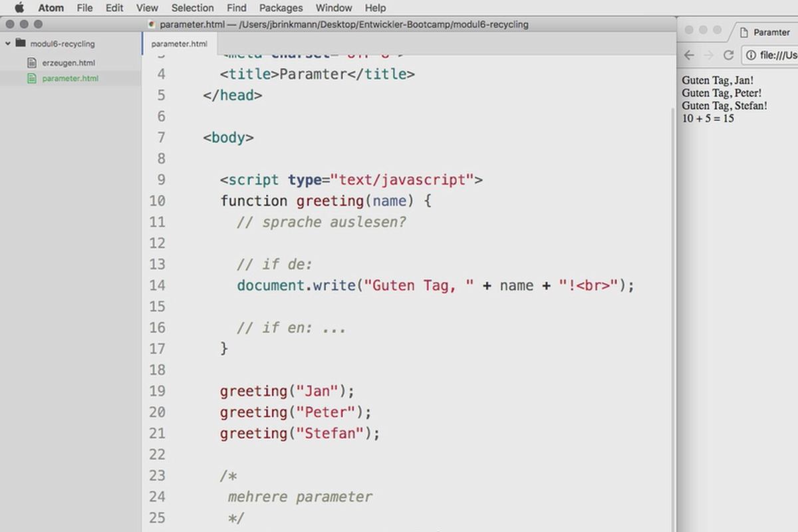Click the page icon on the Paramter tab
The image size is (798, 532).
point(744,32)
